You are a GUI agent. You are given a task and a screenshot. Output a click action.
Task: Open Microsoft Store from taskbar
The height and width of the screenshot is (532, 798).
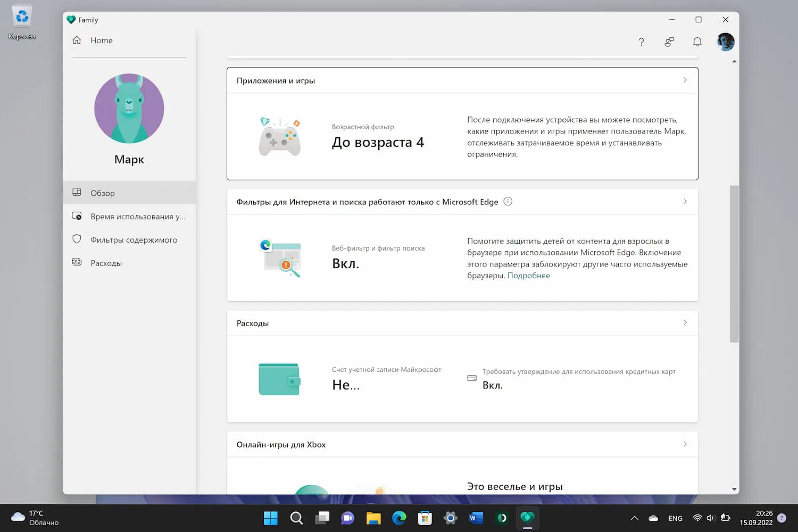click(x=425, y=518)
